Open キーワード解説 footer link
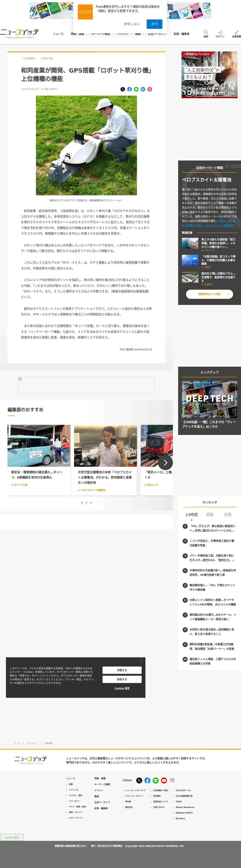This screenshot has height=868, width=241. pos(102,784)
